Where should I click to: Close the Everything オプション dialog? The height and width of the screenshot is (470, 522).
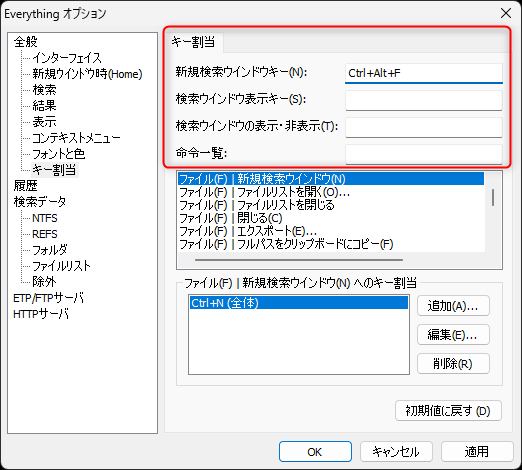point(506,13)
